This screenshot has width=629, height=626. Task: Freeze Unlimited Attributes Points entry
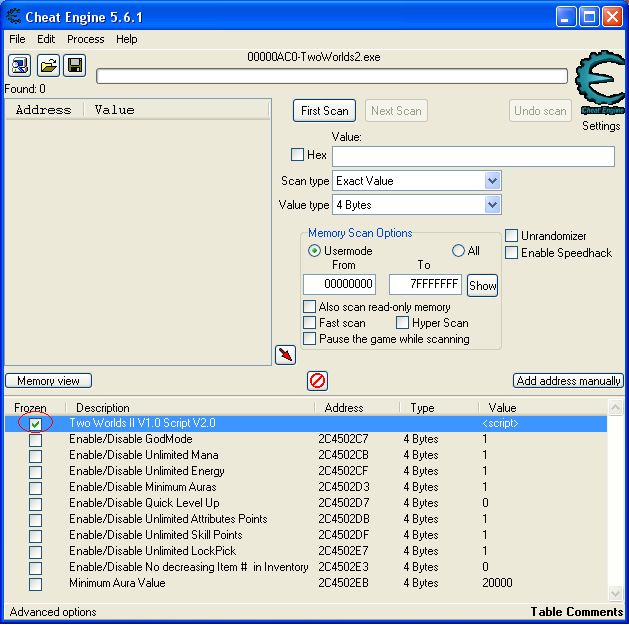click(35, 520)
